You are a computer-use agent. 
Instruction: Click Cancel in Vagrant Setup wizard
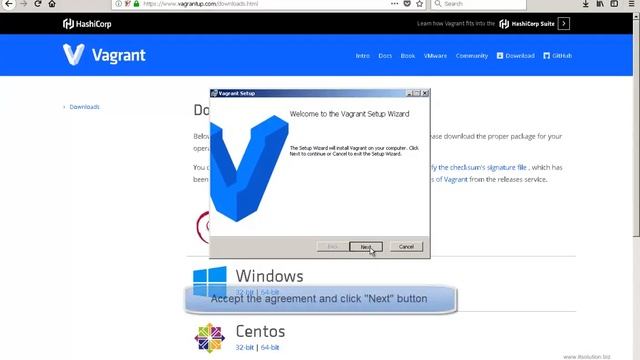click(x=406, y=247)
